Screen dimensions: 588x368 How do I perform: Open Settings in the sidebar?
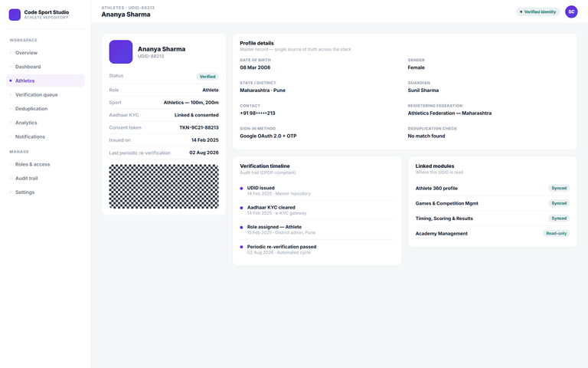[x=45, y=192]
